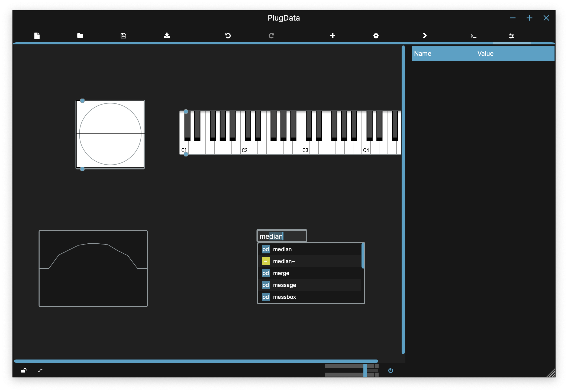Image resolution: width=568 pixels, height=392 pixels.
Task: Undo the last edit
Action: tap(228, 35)
